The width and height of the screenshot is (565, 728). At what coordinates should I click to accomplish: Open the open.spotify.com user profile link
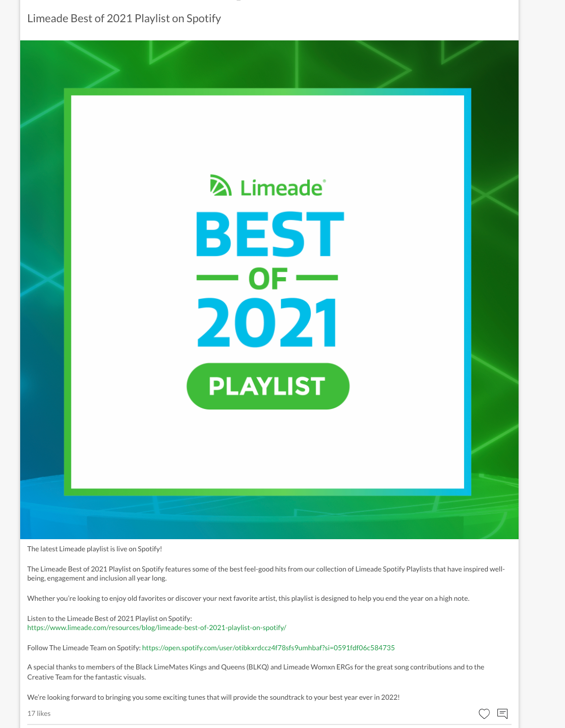[x=268, y=648]
